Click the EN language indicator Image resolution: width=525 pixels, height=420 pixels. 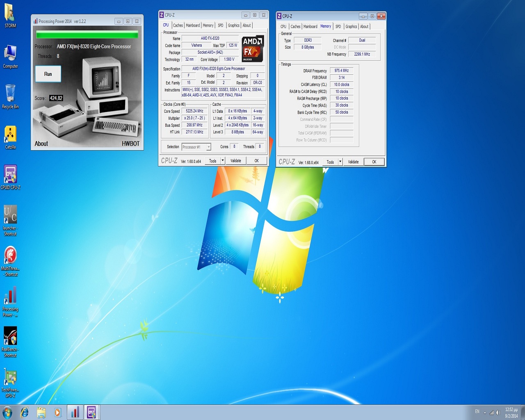pos(477,411)
